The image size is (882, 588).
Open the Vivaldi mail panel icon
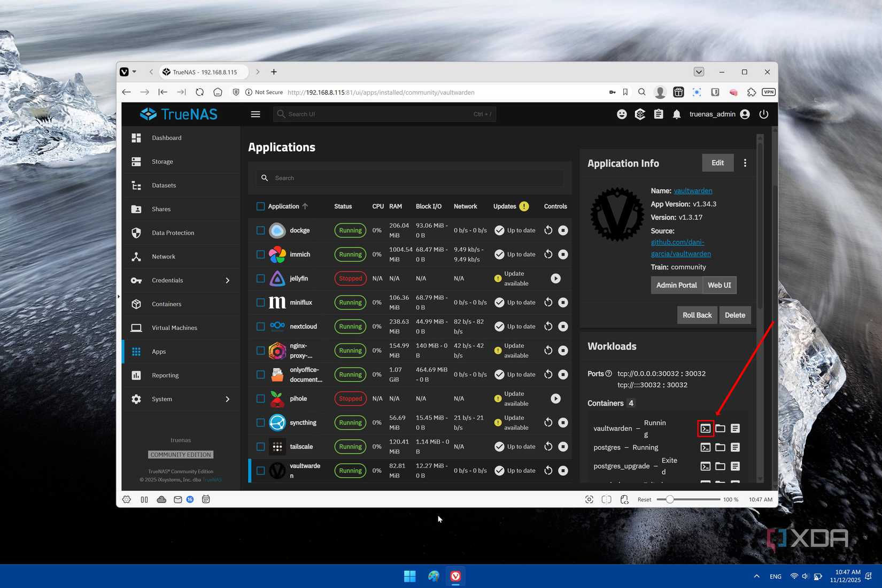tap(178, 499)
